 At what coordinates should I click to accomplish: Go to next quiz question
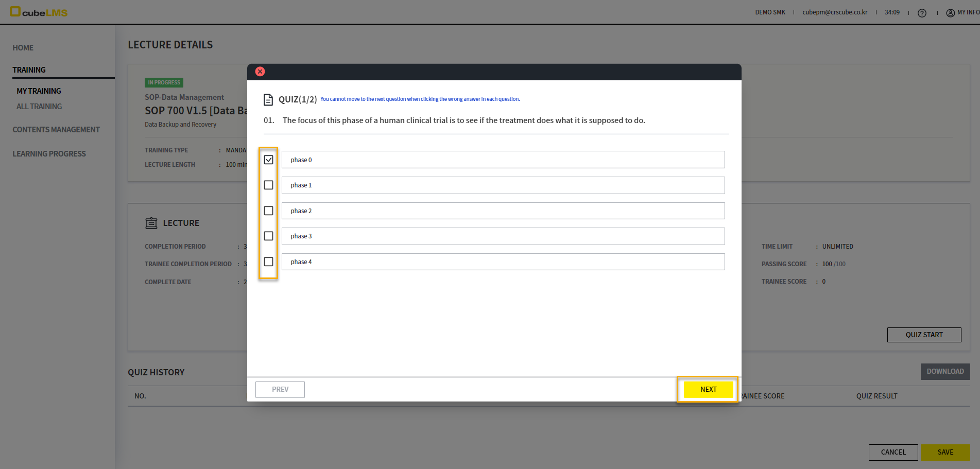tap(708, 389)
